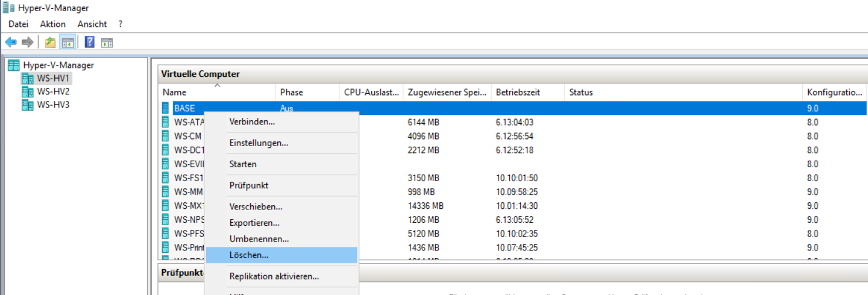Click the 'Aus' phase cell of BASE

click(287, 108)
